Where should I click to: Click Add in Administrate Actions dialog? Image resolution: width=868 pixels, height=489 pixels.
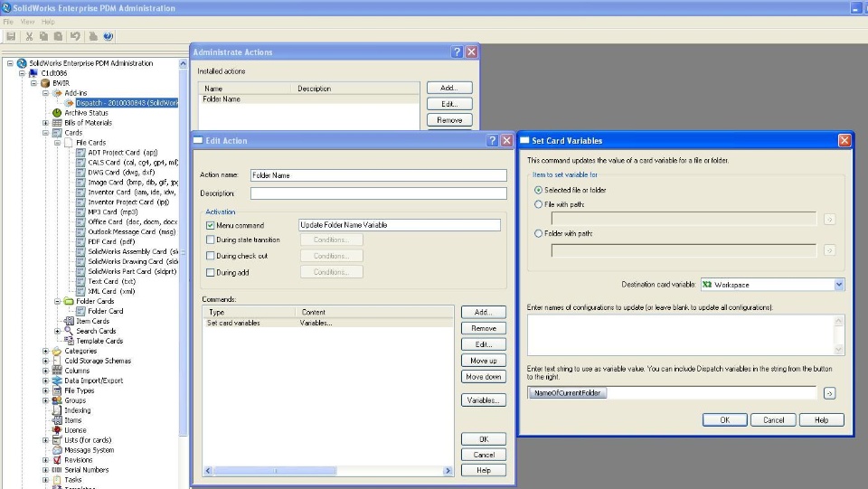click(x=449, y=88)
